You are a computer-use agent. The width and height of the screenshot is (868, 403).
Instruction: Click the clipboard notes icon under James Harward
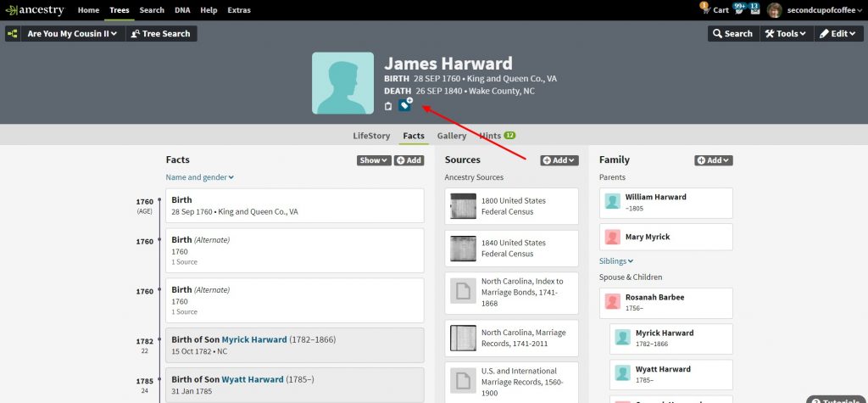388,106
